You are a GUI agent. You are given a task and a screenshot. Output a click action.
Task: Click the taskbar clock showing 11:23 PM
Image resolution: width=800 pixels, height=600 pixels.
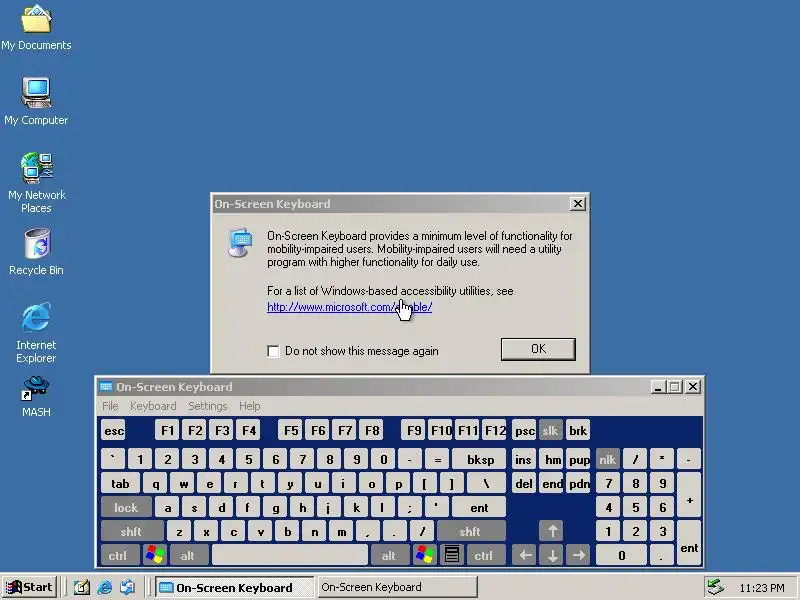[x=762, y=588]
